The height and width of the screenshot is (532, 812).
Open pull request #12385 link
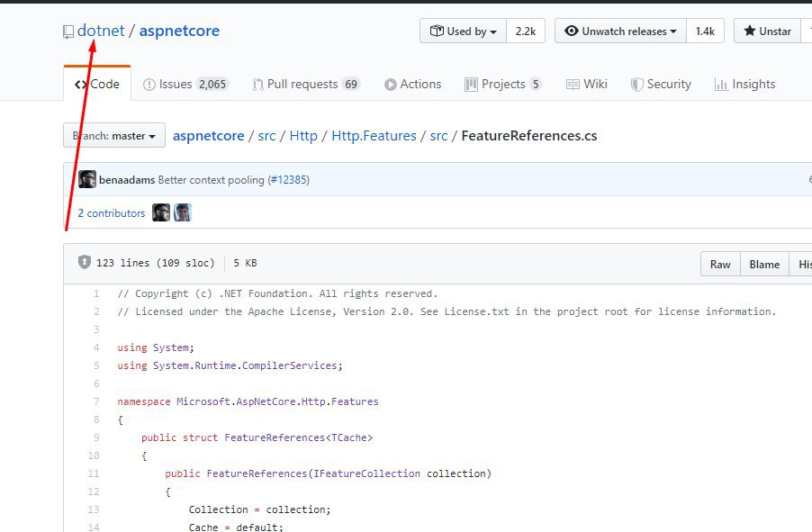288,180
